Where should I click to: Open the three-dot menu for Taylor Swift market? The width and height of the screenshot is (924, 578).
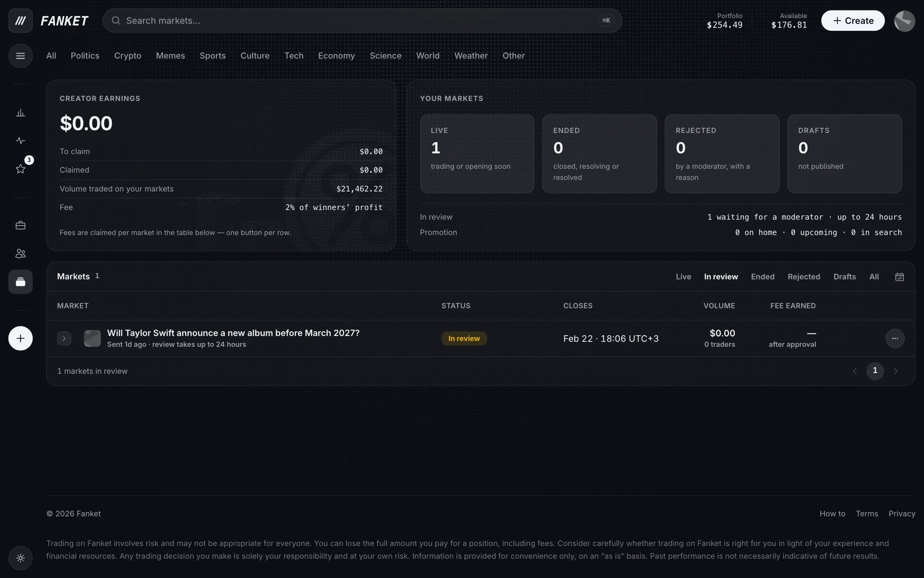895,338
